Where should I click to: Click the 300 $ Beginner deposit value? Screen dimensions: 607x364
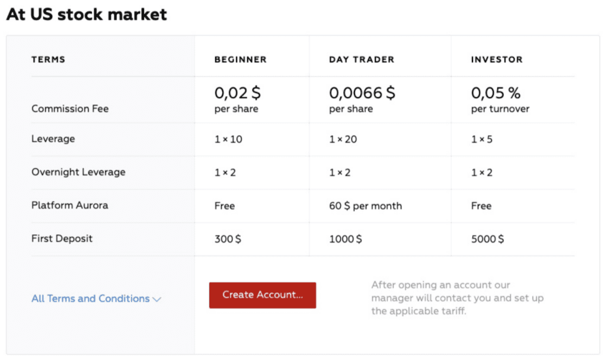pyautogui.click(x=228, y=239)
